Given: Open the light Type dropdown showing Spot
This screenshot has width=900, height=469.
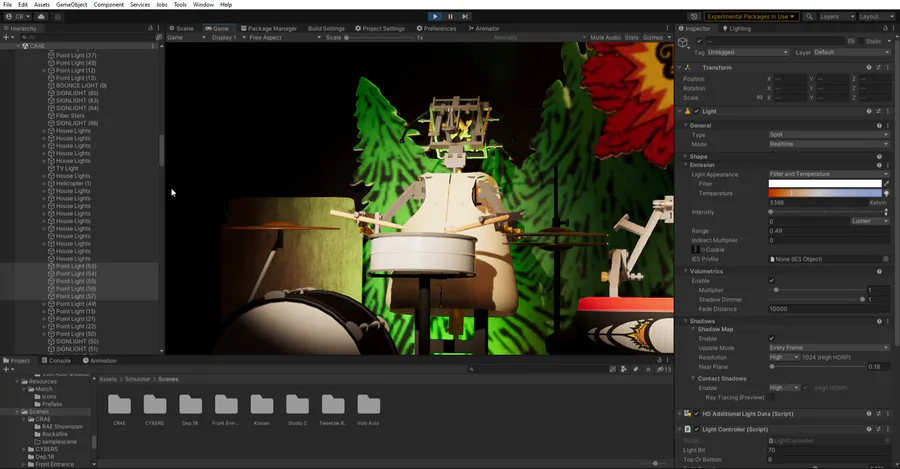Looking at the screenshot, I should click(829, 135).
